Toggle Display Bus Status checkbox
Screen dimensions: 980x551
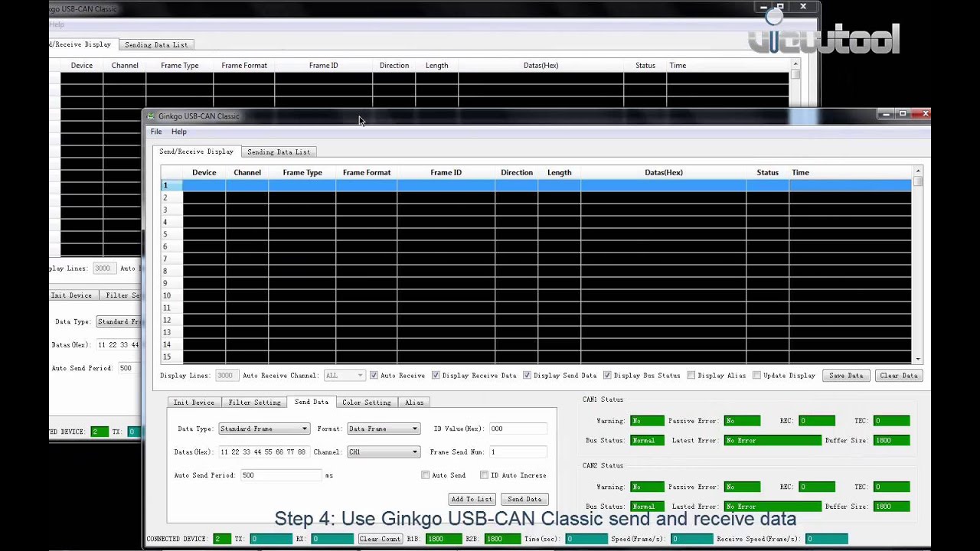607,376
